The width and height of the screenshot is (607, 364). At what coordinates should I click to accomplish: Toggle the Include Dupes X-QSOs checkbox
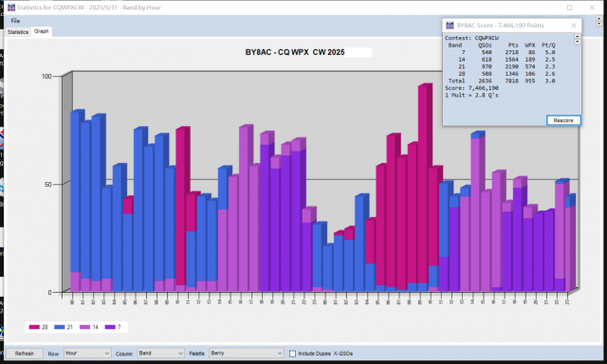point(293,354)
